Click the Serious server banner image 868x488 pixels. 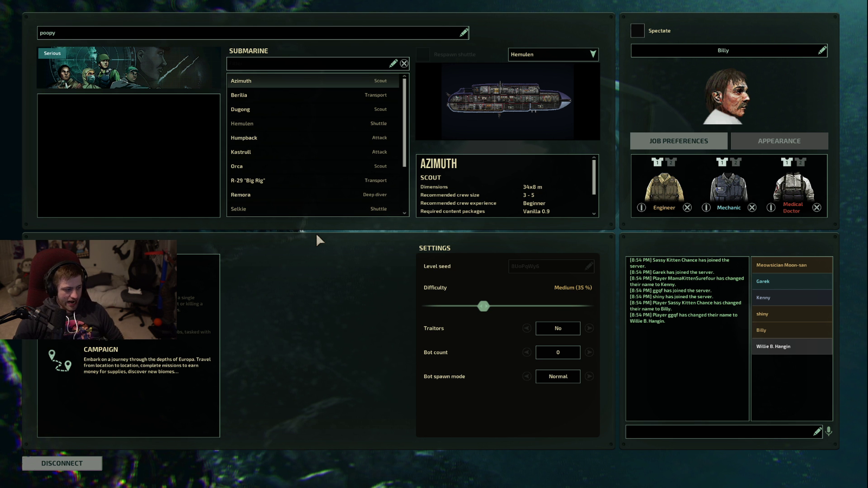129,68
